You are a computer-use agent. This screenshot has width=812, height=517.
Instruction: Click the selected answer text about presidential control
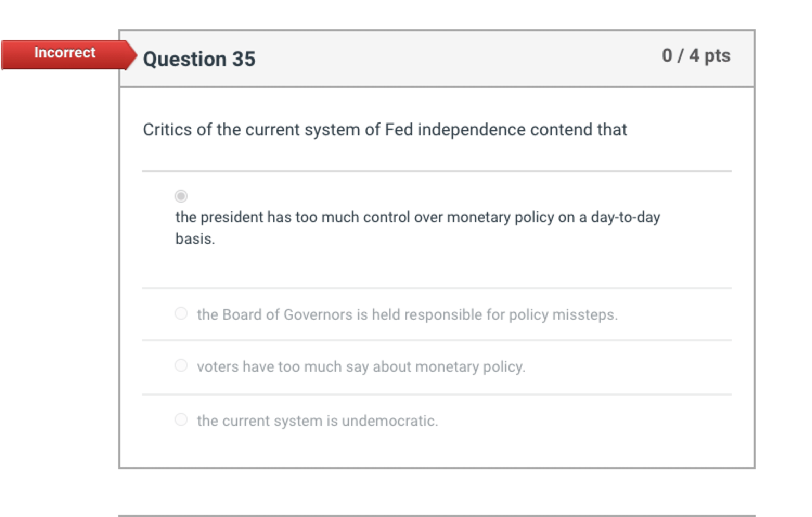(418, 217)
